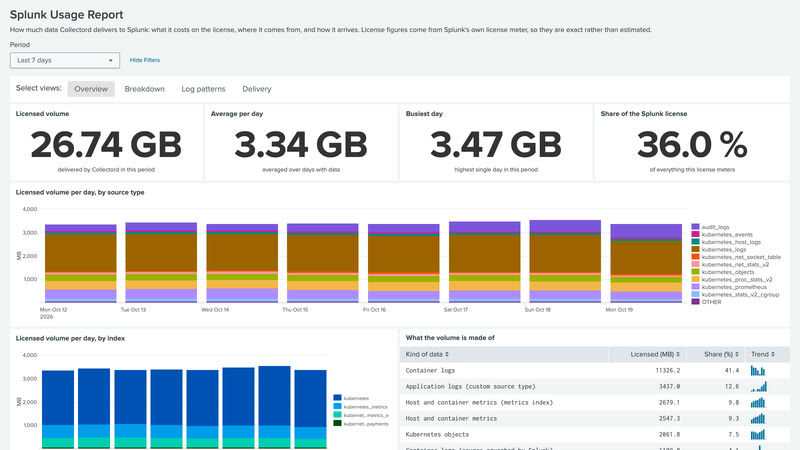Image resolution: width=800 pixels, height=450 pixels.
Task: Click brown kubernetes_logs segment of Sat Oct 17 bar
Action: coord(485,254)
